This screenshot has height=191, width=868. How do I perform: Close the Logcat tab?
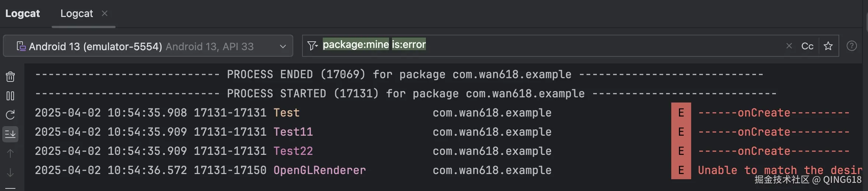pos(105,13)
